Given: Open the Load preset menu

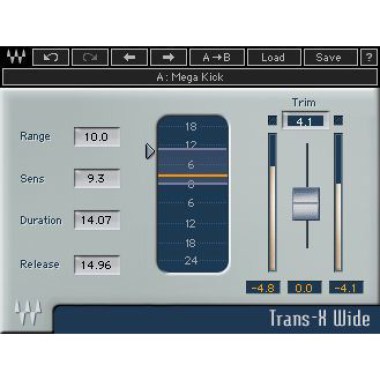Looking at the screenshot, I should click(274, 57).
